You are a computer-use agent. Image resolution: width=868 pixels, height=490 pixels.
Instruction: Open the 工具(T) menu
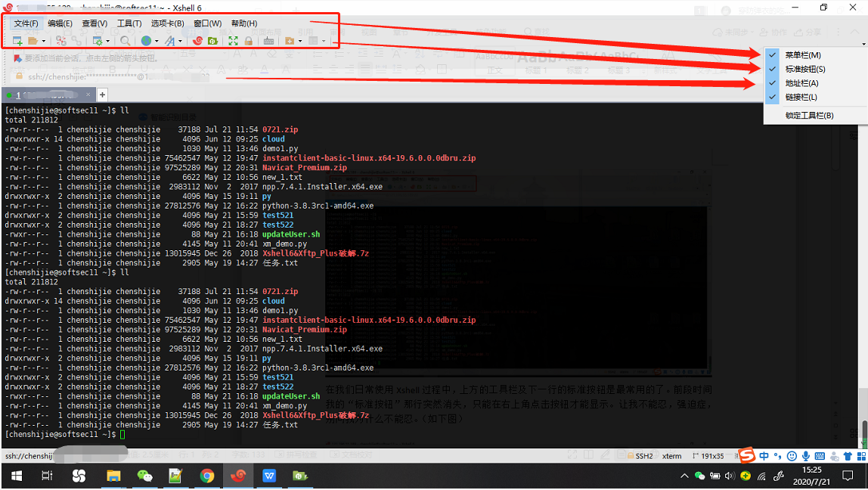129,23
